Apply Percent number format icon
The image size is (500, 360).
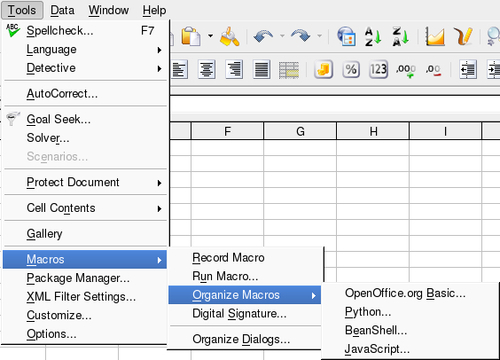pos(351,69)
